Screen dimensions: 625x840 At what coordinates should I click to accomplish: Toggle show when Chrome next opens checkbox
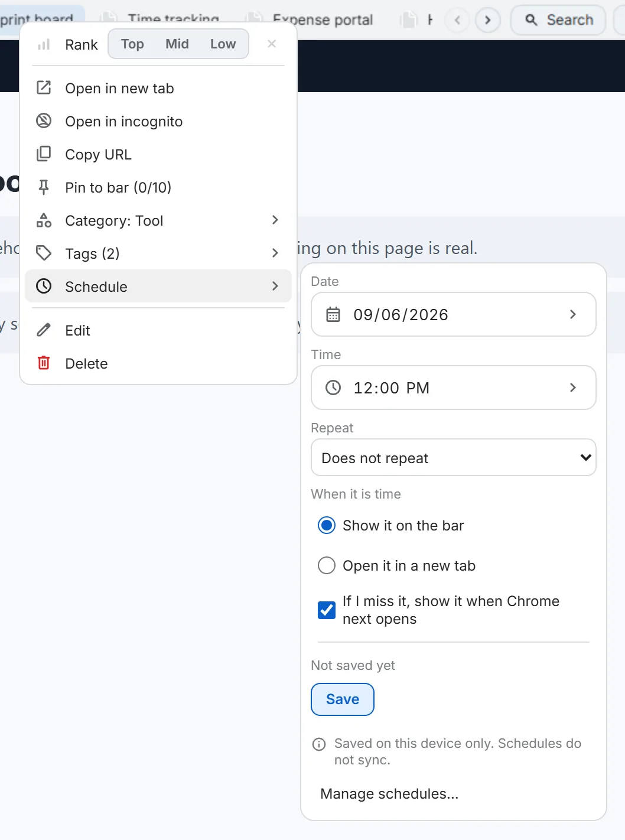tap(327, 610)
